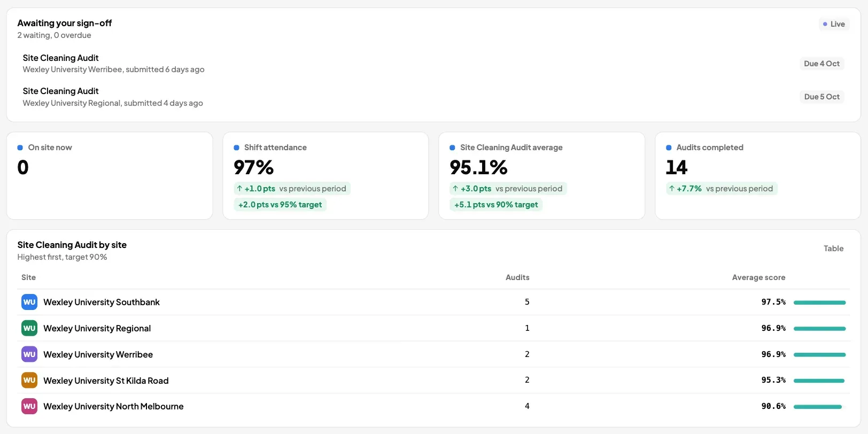The image size is (868, 434).
Task: Click the 97.5% score progress bar for Southbank
Action: pos(820,303)
